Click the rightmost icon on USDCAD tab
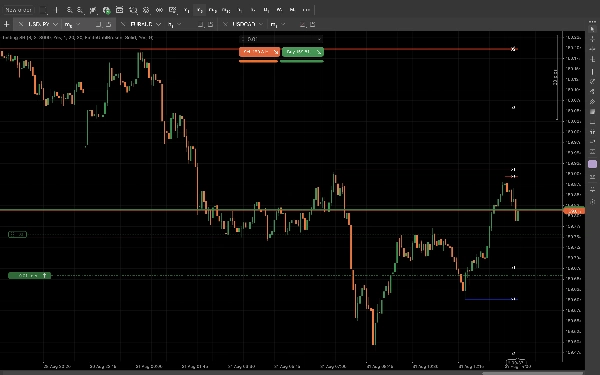The height and width of the screenshot is (375, 600). coord(313,24)
